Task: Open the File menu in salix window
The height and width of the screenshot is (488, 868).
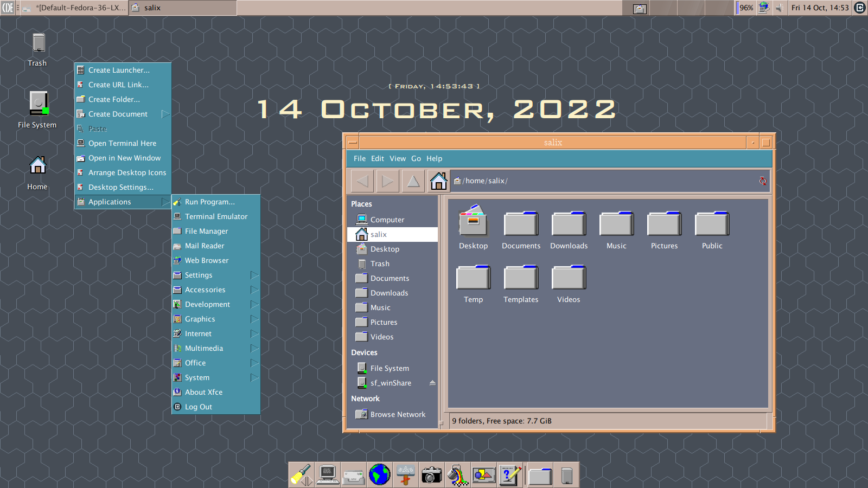Action: pos(360,158)
